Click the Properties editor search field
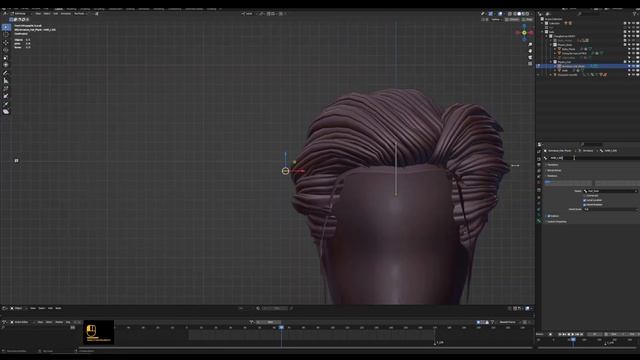 (x=591, y=144)
